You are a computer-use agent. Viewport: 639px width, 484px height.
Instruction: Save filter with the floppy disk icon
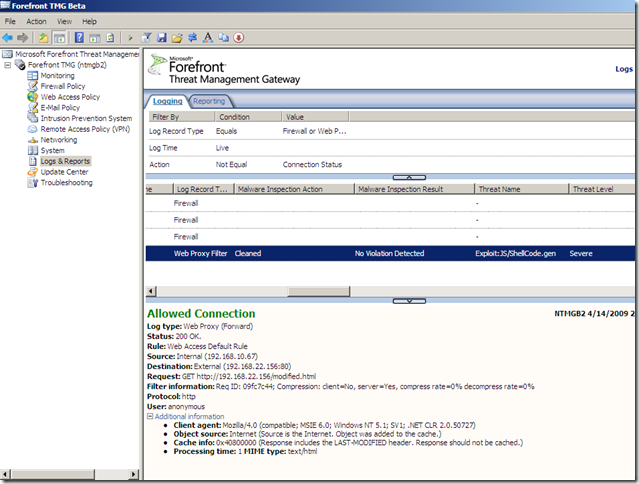pyautogui.click(x=162, y=38)
